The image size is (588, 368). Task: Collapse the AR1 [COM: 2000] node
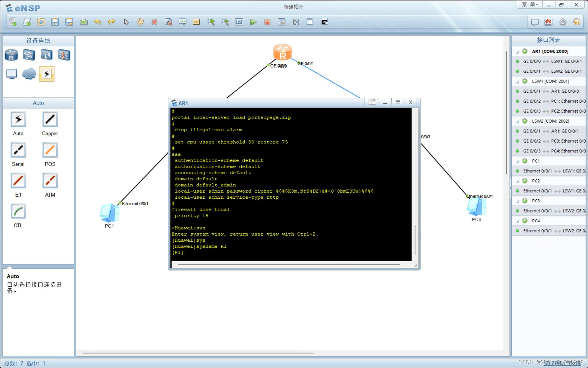pyautogui.click(x=517, y=52)
